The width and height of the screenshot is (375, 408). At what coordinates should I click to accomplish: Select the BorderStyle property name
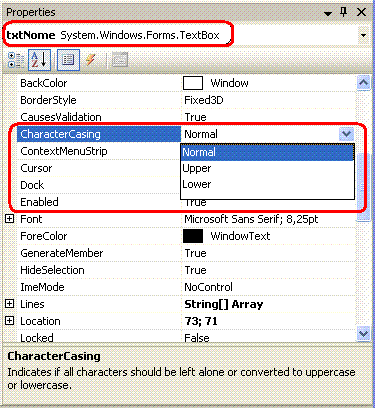coord(48,100)
